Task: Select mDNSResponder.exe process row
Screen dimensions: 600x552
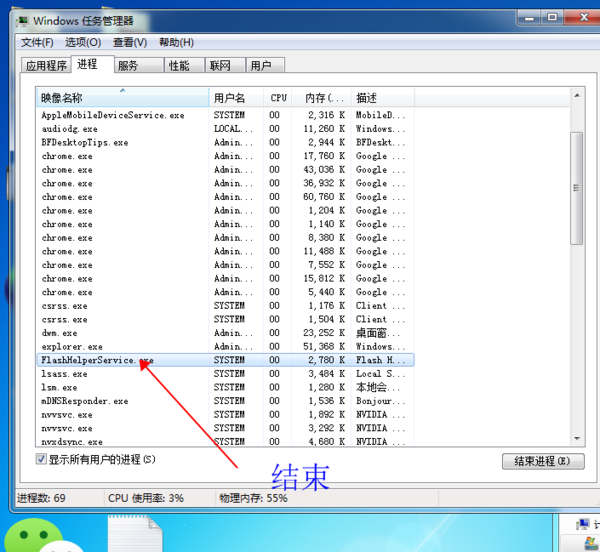Action: (225, 401)
